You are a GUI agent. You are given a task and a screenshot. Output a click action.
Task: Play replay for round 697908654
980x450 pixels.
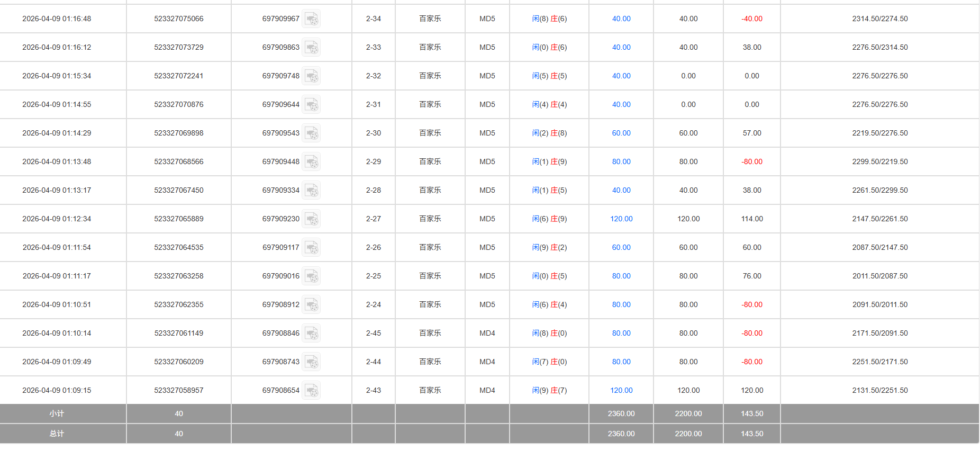tap(311, 391)
